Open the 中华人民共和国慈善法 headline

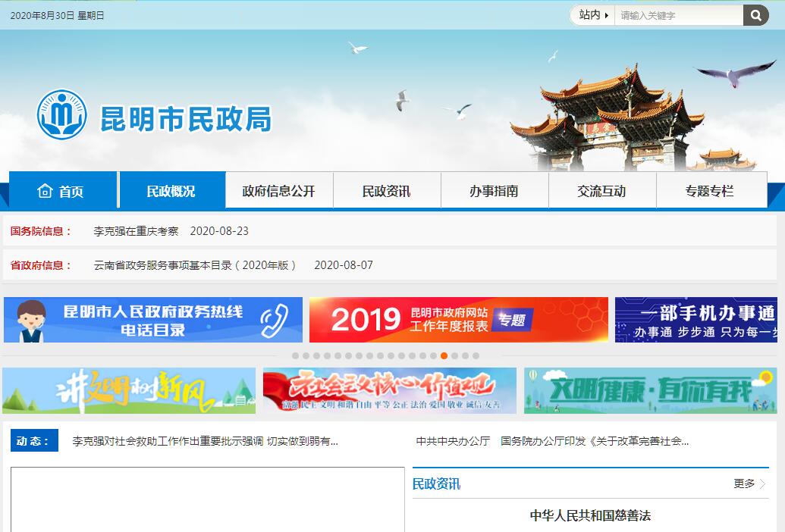(x=590, y=515)
